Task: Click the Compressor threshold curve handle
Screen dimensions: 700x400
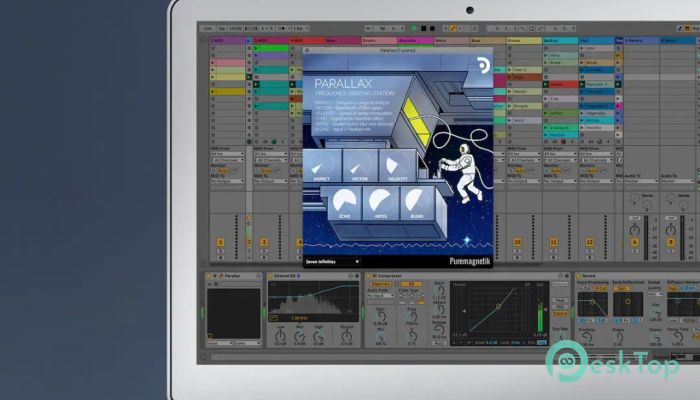Action: coord(499,306)
